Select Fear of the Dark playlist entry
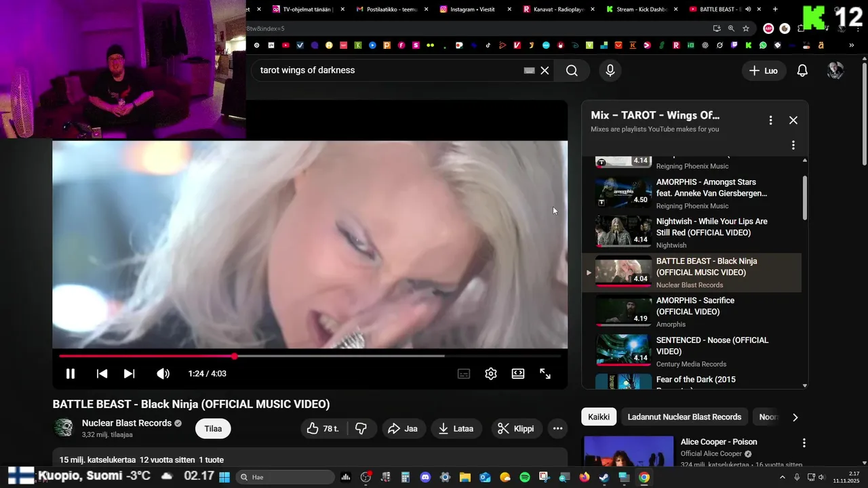 pos(692,381)
